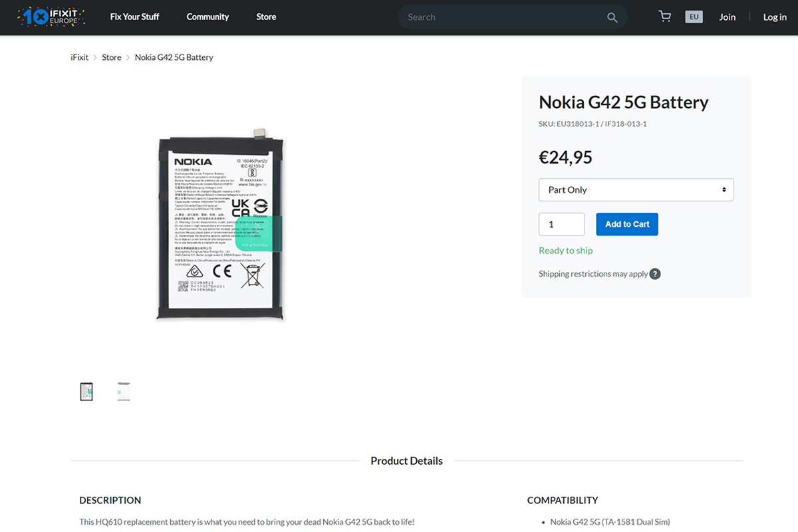Click the shipping restrictions help icon
This screenshot has width=798, height=532.
click(x=655, y=274)
